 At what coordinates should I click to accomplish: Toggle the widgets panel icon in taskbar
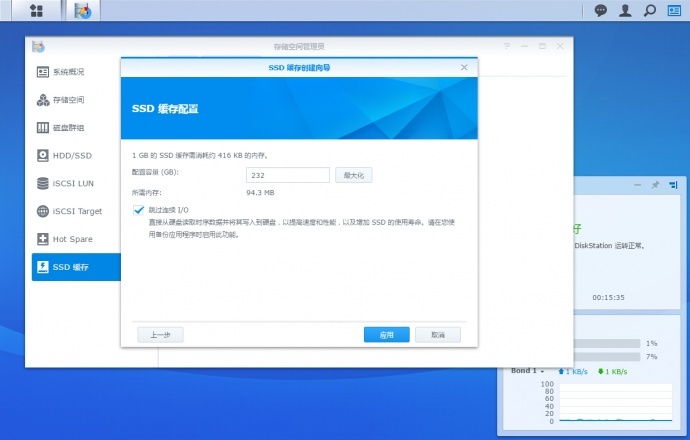(674, 10)
